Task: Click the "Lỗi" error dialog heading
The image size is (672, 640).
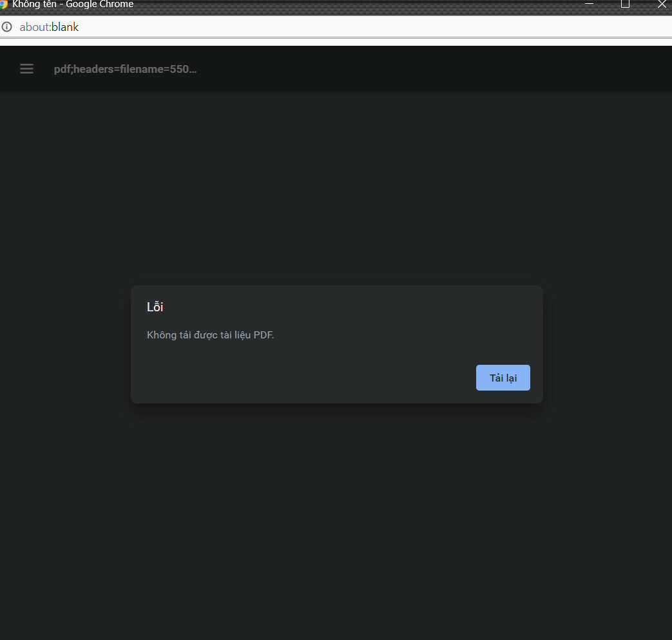Action: [155, 307]
